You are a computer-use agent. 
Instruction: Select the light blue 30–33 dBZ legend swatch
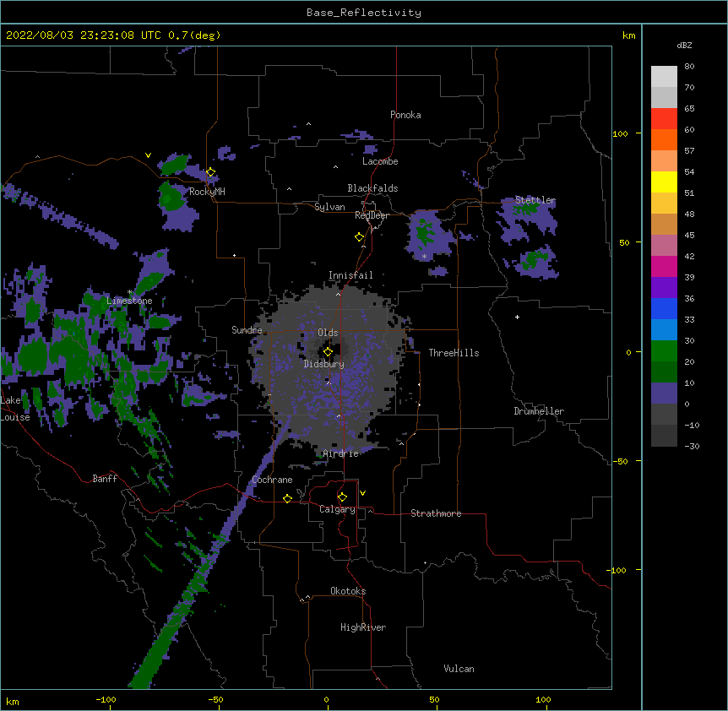coord(664,330)
